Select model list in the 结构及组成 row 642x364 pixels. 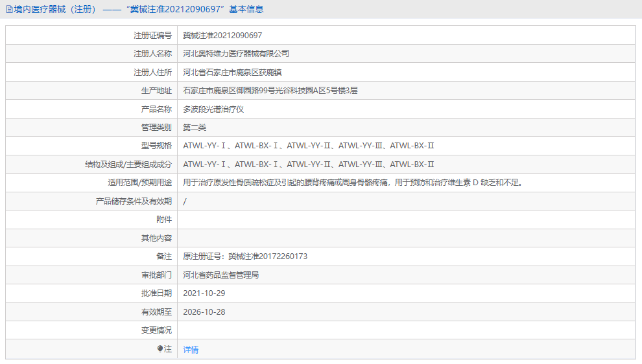pos(308,165)
